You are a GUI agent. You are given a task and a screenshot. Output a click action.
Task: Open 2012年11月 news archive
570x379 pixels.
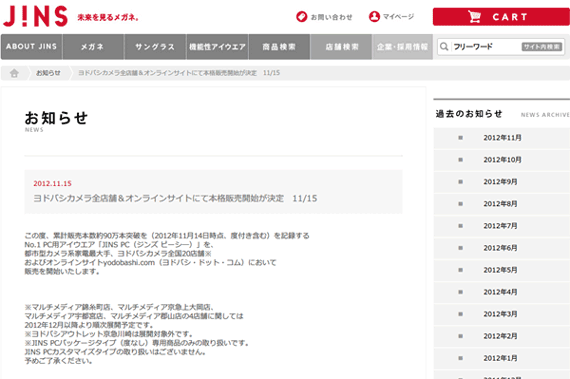[502, 138]
